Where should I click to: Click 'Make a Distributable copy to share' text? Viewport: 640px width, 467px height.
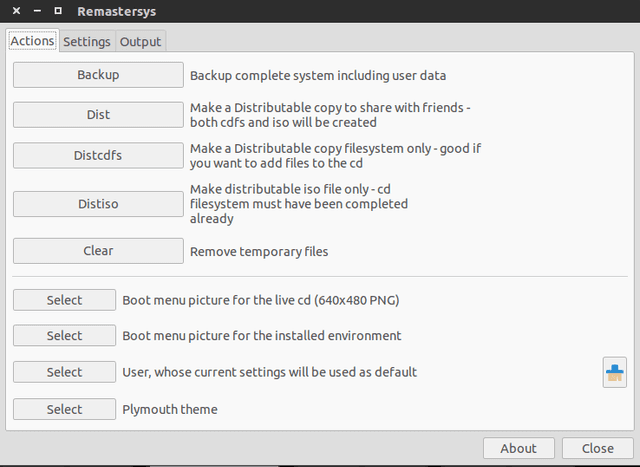click(330, 115)
